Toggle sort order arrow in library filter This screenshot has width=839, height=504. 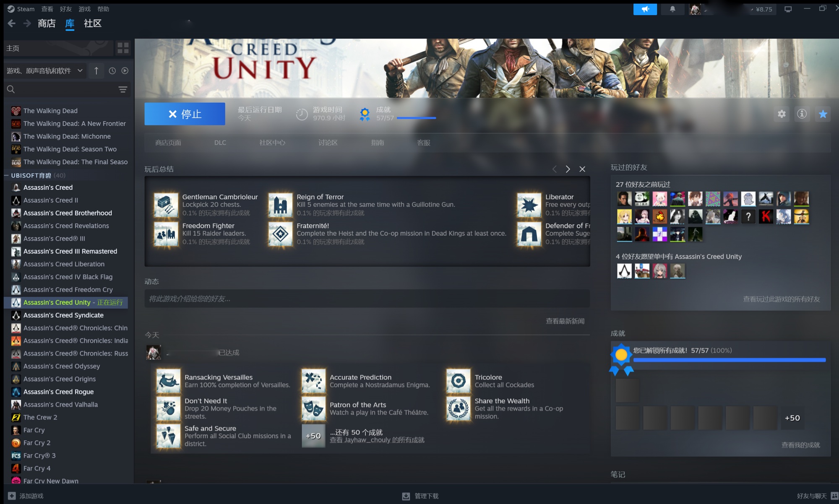pyautogui.click(x=96, y=71)
